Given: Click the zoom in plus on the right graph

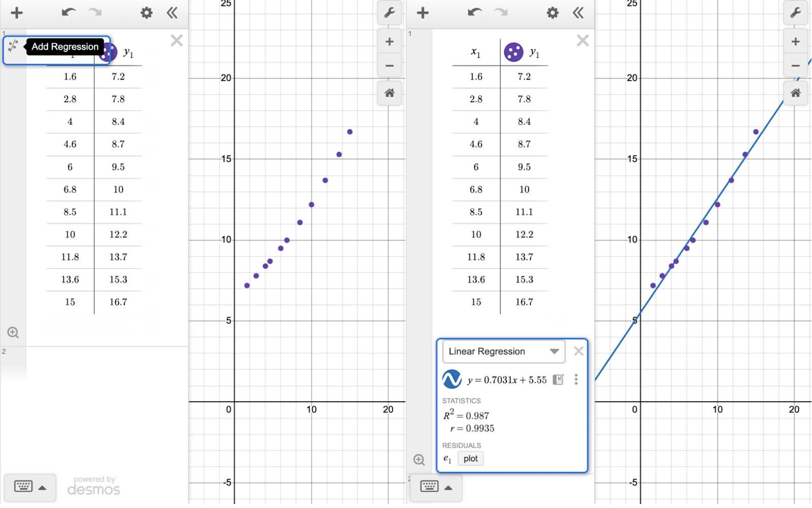Looking at the screenshot, I should click(x=796, y=41).
